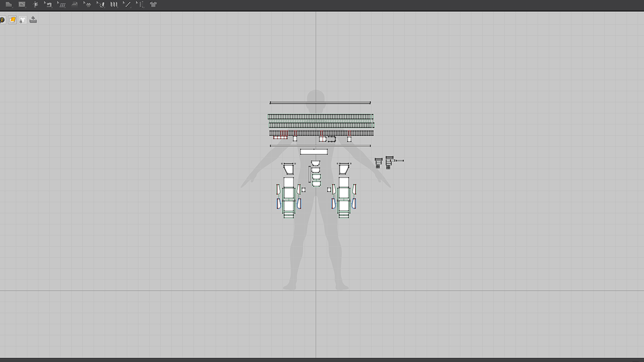Click the first pattern shape icon in top toolbar
Viewport: 644px width, 362px height.
click(9, 5)
